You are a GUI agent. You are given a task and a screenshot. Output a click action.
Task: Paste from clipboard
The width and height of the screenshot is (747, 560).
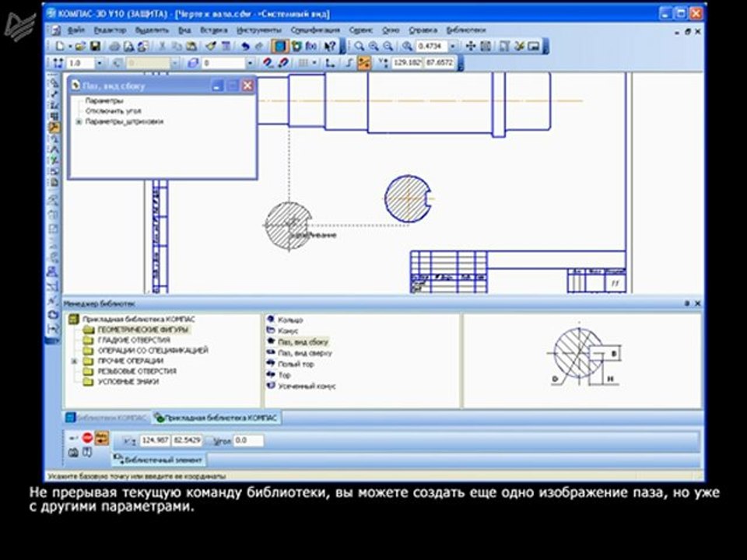tap(191, 46)
